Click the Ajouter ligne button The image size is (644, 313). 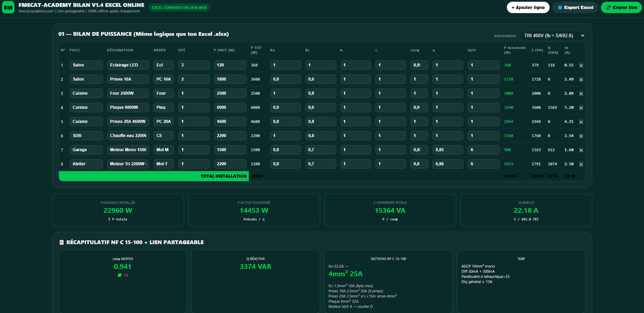coord(528,7)
